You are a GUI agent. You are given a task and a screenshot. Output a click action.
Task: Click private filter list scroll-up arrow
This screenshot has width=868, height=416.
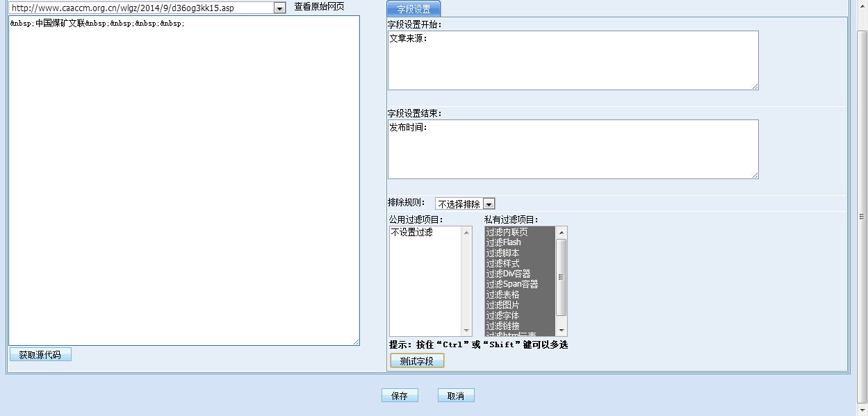click(562, 231)
